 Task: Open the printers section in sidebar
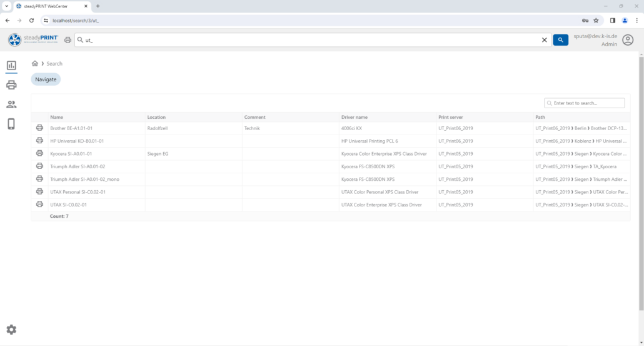coord(11,85)
